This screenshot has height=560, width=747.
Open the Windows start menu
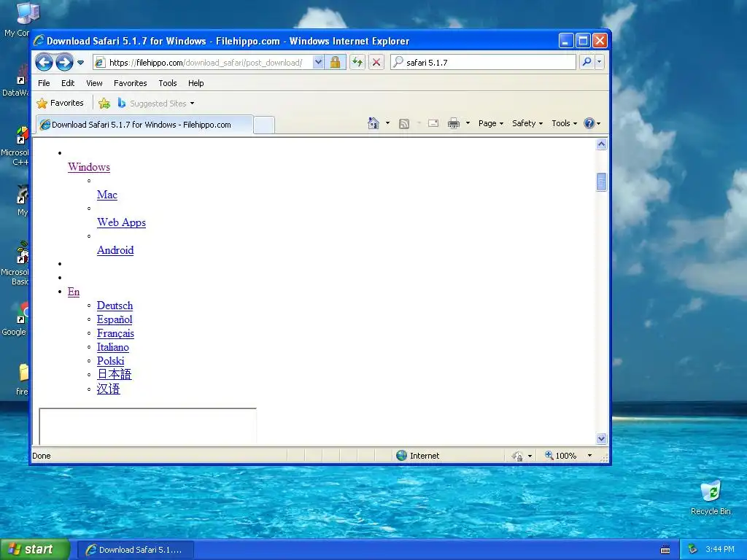(x=35, y=550)
